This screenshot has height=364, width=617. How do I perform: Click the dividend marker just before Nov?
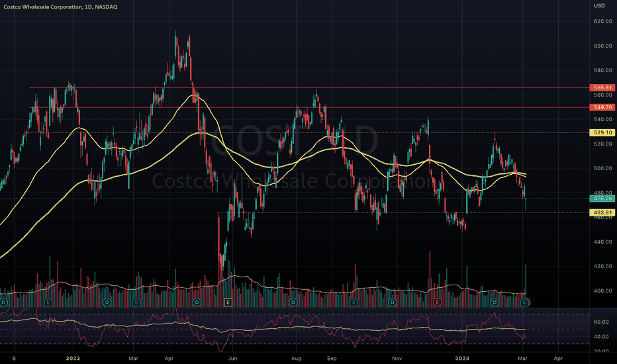pyautogui.click(x=392, y=302)
